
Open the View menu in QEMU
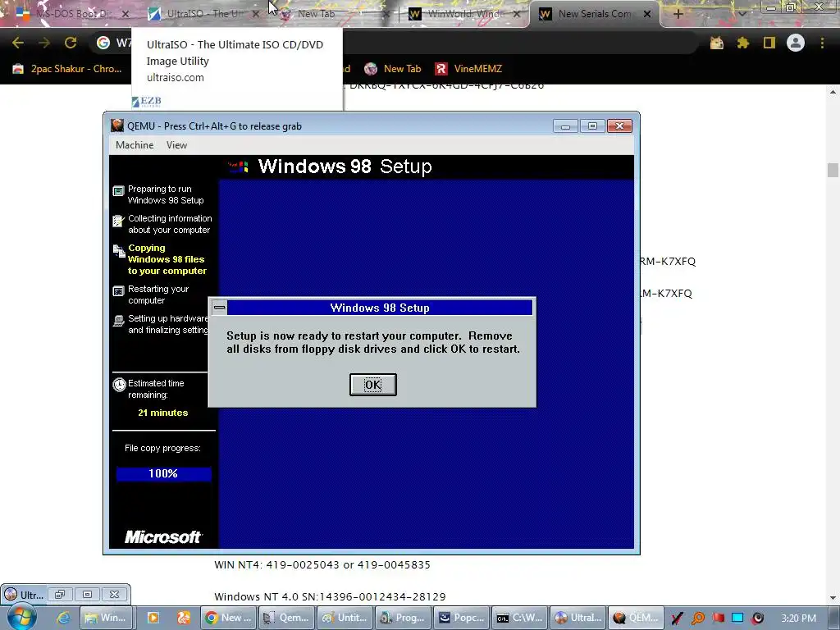click(176, 145)
